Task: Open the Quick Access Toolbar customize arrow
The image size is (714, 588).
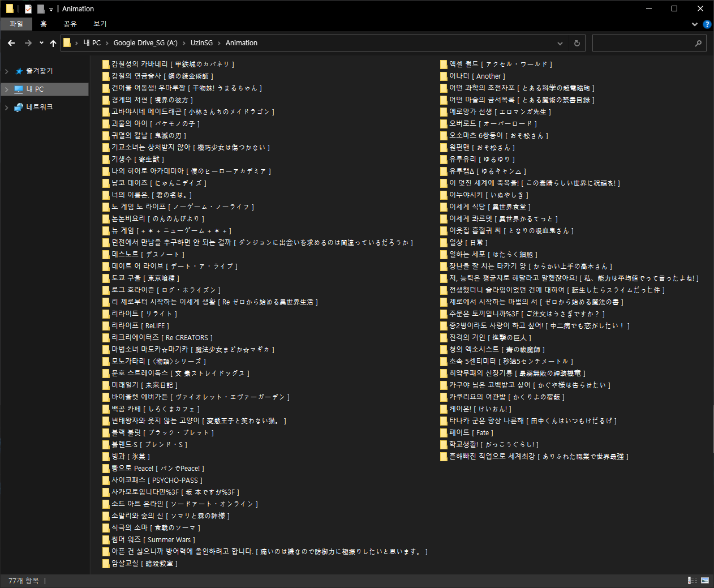Action: [51, 9]
